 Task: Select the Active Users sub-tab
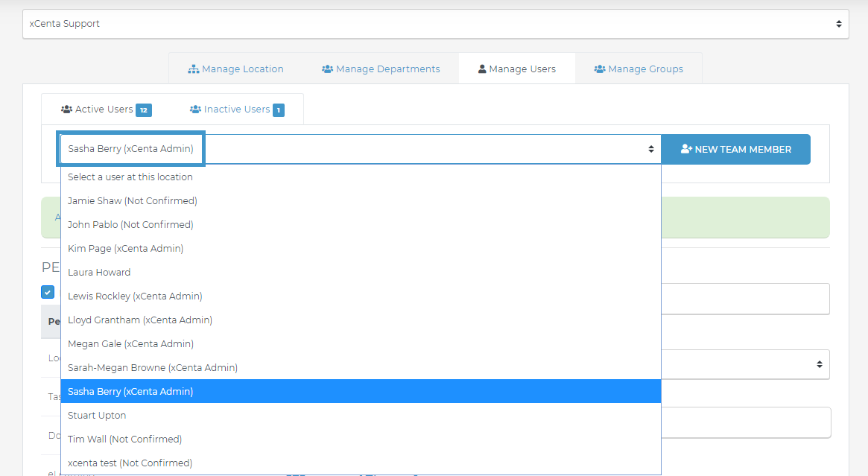click(107, 110)
